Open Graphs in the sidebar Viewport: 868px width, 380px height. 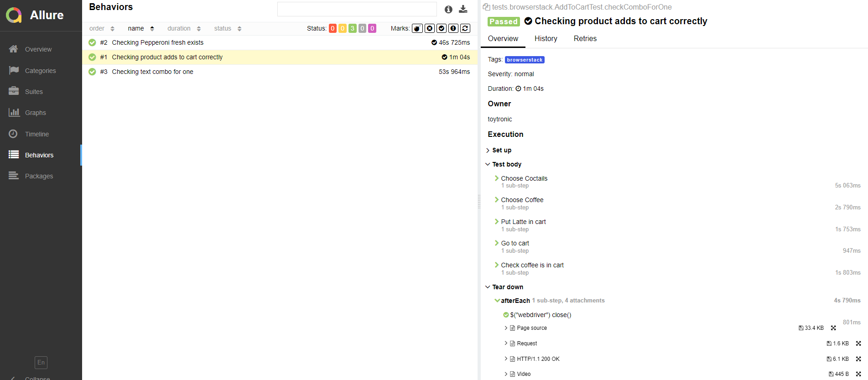[35, 113]
